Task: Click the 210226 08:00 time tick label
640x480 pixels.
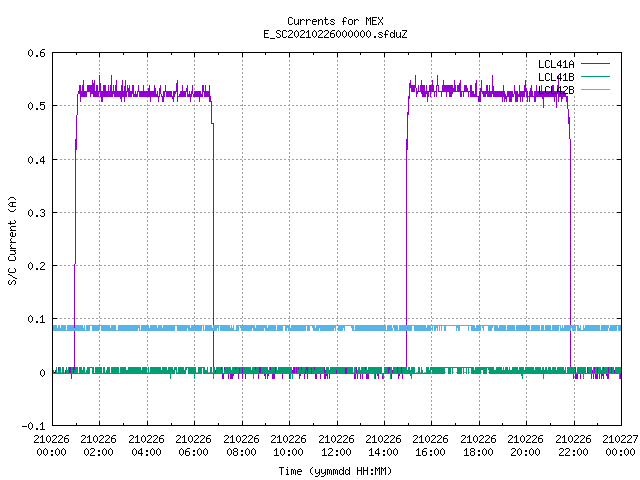Action: pos(241,446)
